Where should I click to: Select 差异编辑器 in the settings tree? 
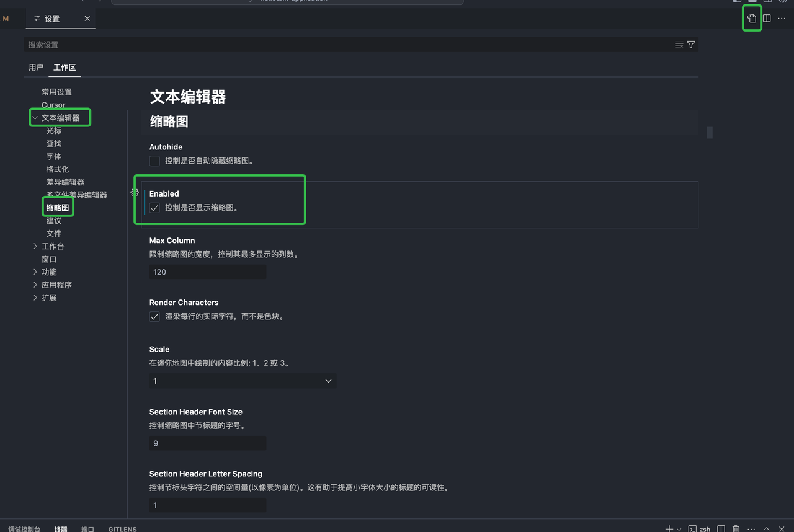click(x=65, y=182)
